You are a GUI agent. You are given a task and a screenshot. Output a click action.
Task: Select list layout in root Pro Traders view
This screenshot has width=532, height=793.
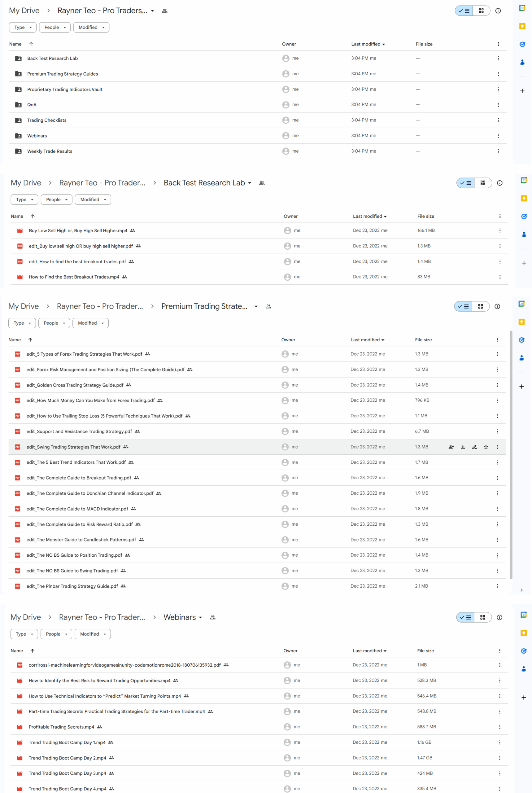click(x=464, y=11)
